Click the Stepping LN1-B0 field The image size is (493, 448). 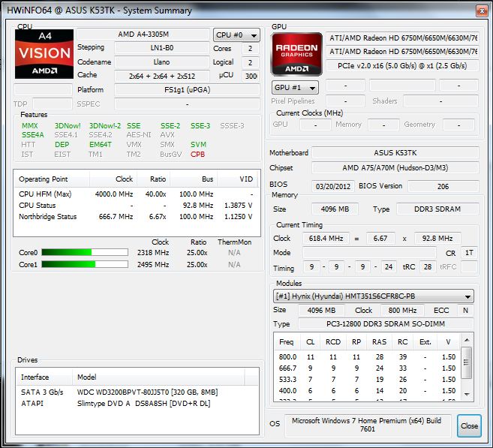(x=161, y=48)
